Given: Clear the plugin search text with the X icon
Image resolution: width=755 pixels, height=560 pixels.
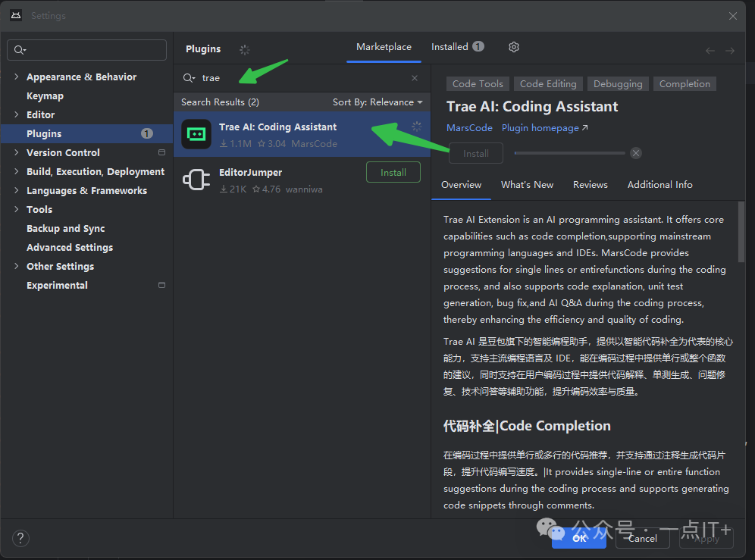Looking at the screenshot, I should click(415, 78).
